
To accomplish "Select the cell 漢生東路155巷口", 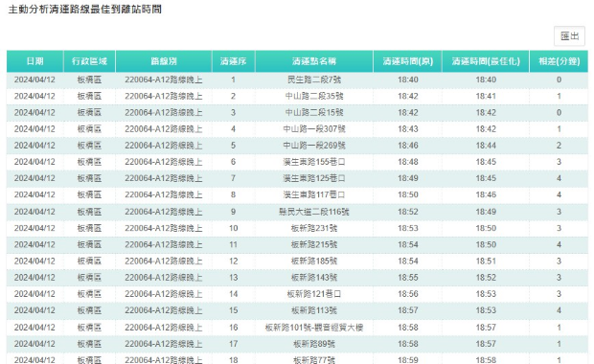I will pos(314,162).
